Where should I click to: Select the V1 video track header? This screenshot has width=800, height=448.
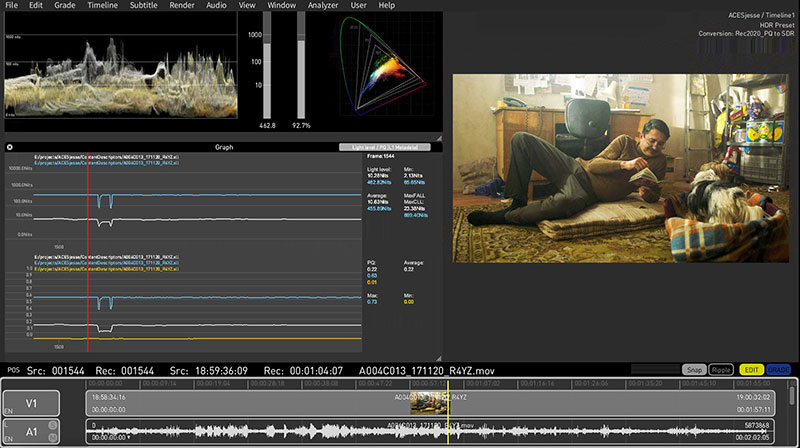tap(31, 403)
